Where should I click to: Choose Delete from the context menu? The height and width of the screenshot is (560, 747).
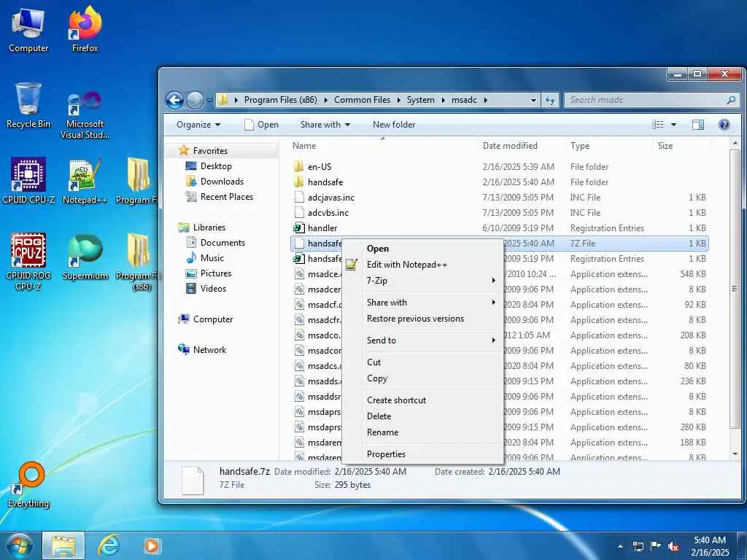pos(422,416)
